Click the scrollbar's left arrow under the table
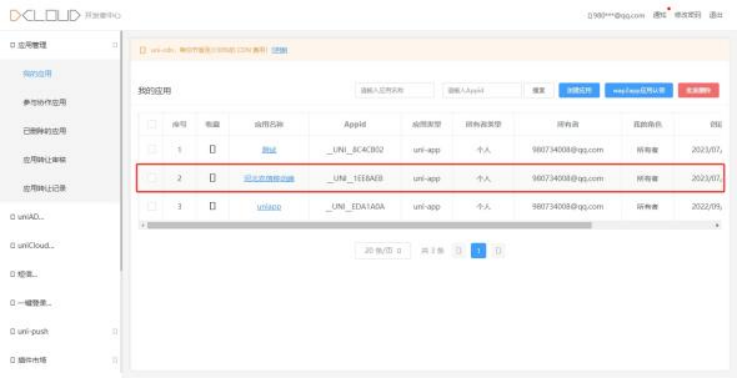 pyautogui.click(x=142, y=225)
